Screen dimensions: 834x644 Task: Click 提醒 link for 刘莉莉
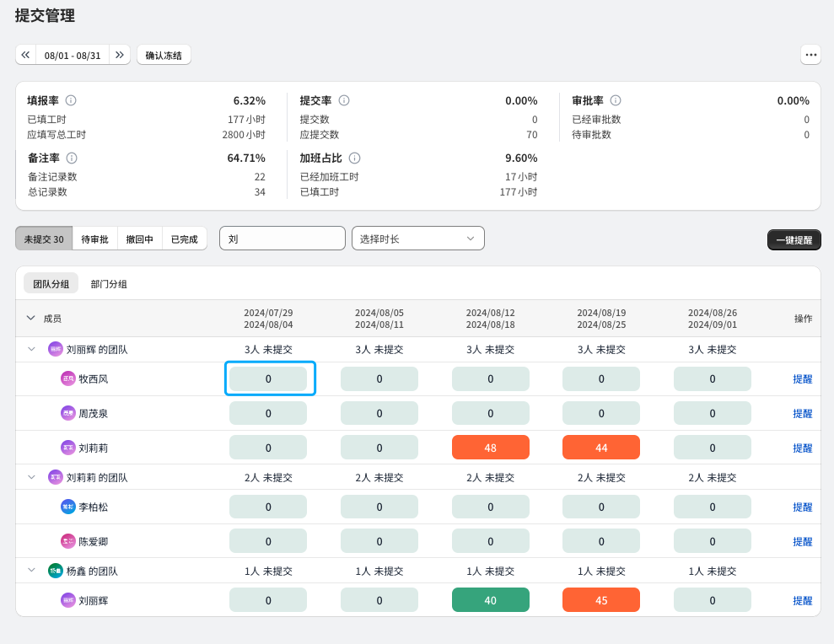(x=802, y=448)
